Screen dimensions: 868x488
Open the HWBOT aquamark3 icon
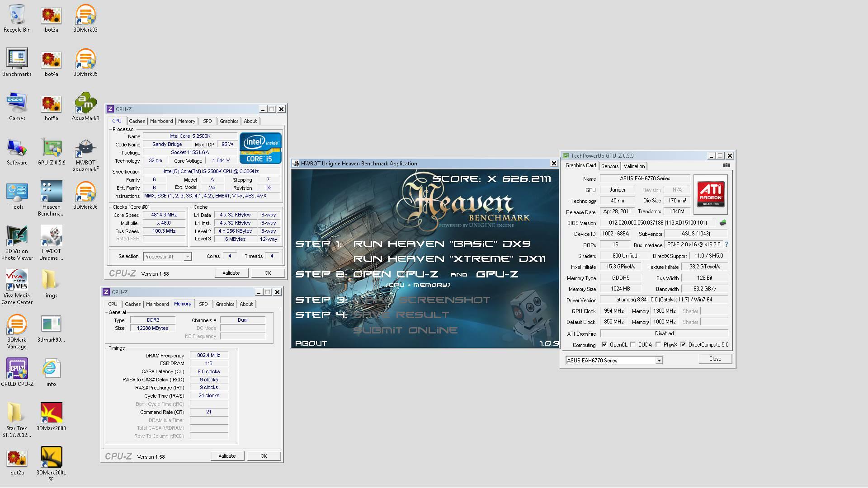tap(85, 155)
